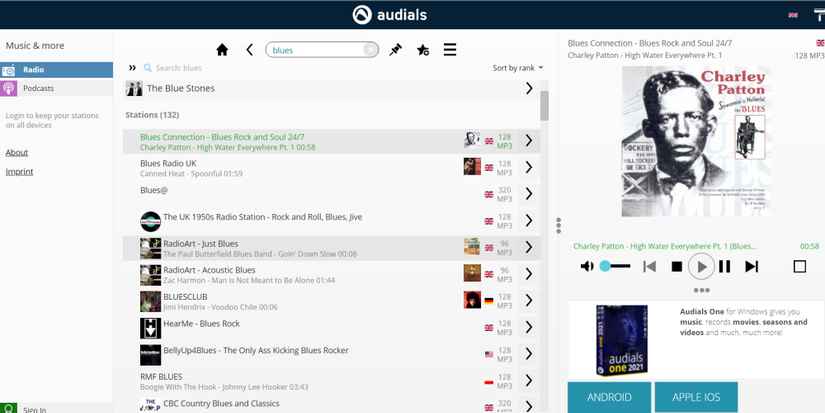The image size is (825, 413).
Task: Open the hamburger menu in toolbar
Action: pyautogui.click(x=450, y=50)
